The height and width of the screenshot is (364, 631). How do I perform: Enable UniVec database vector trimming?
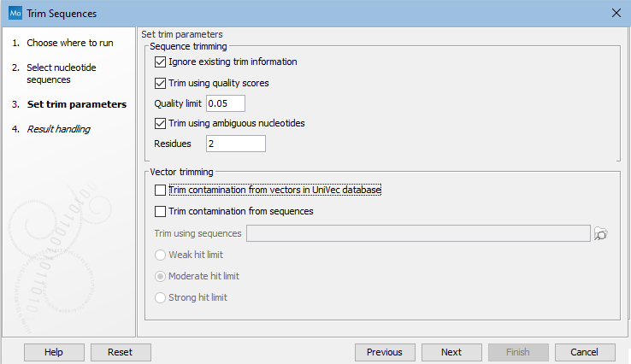[x=160, y=190]
